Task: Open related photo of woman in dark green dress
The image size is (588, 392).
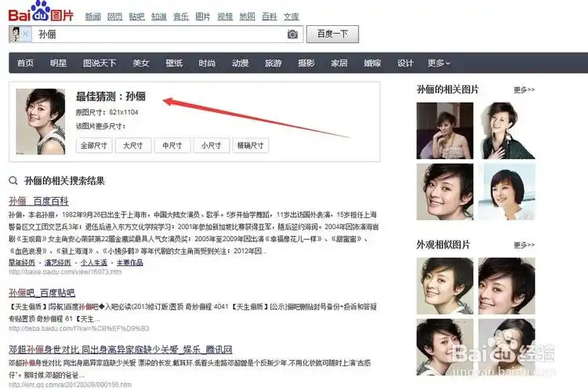Action: 507,131
